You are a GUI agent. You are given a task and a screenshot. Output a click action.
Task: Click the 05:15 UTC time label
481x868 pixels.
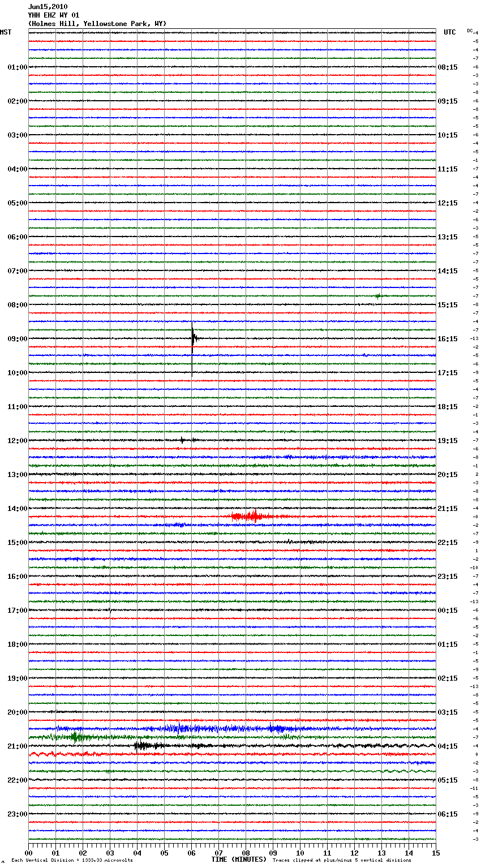448,780
